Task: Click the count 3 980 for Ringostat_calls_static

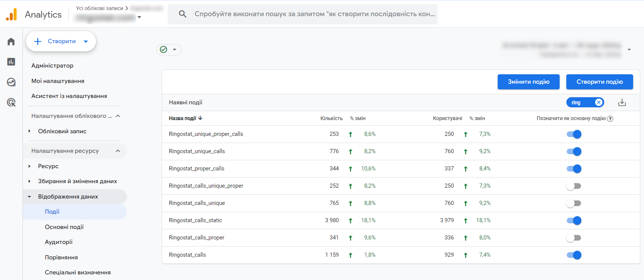Action: point(332,220)
